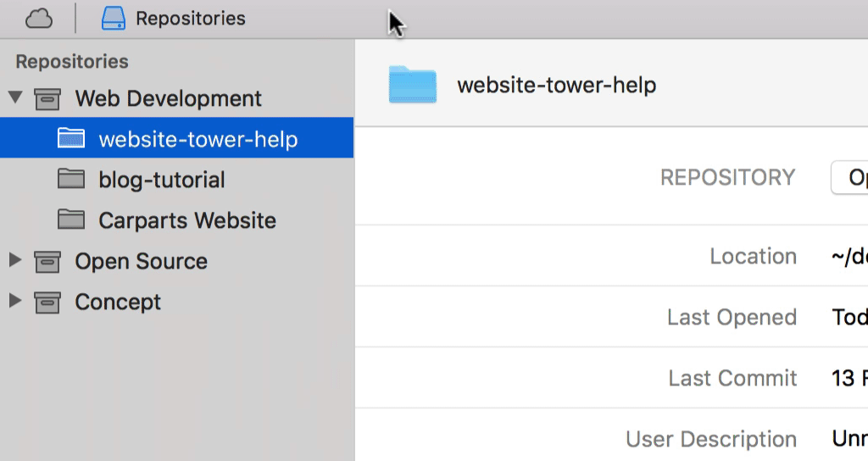Click the large blue folder header icon
Screen dimensions: 868x461
tap(412, 85)
